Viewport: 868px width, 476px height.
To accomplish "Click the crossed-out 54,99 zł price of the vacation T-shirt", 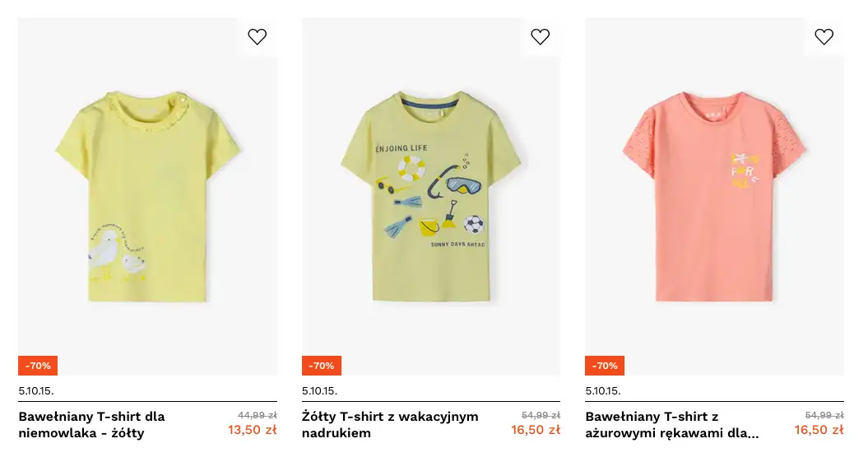I will 541,415.
